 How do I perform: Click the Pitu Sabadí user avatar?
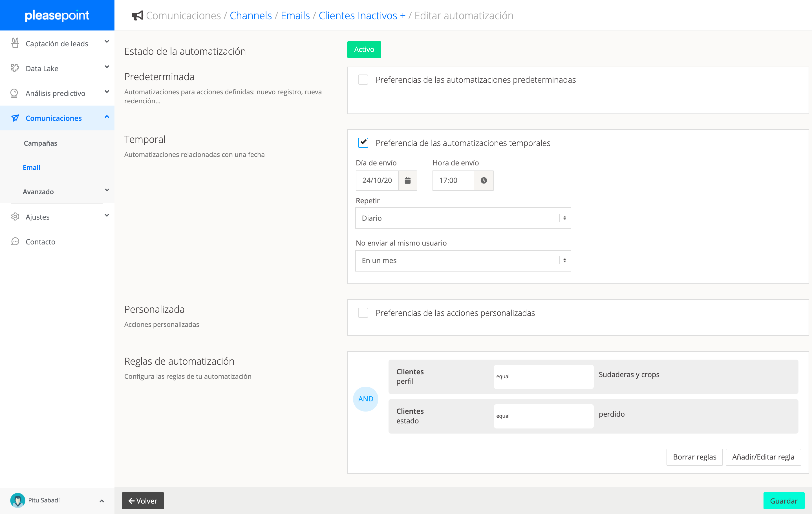click(17, 500)
